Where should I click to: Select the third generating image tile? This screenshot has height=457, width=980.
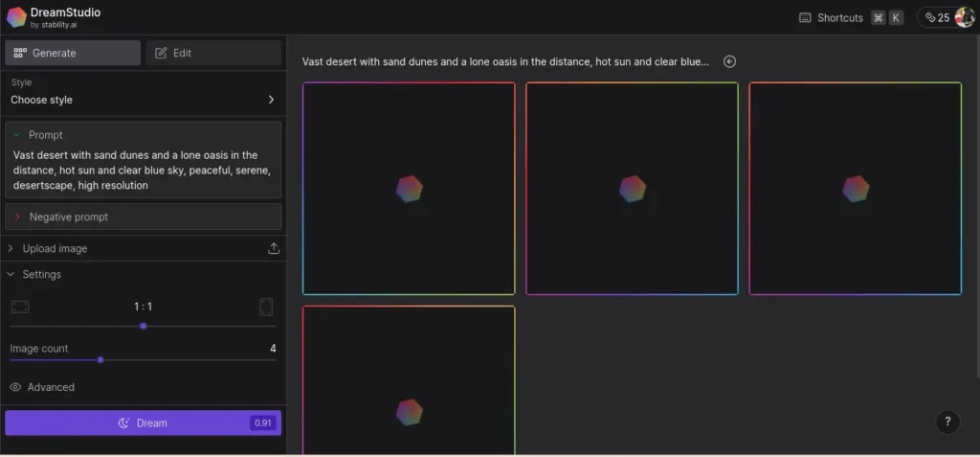(855, 189)
